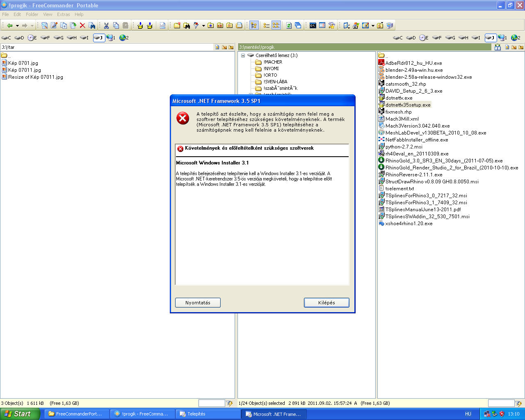
Task: Click the green Back arrow in toolbar
Action: [9, 25]
